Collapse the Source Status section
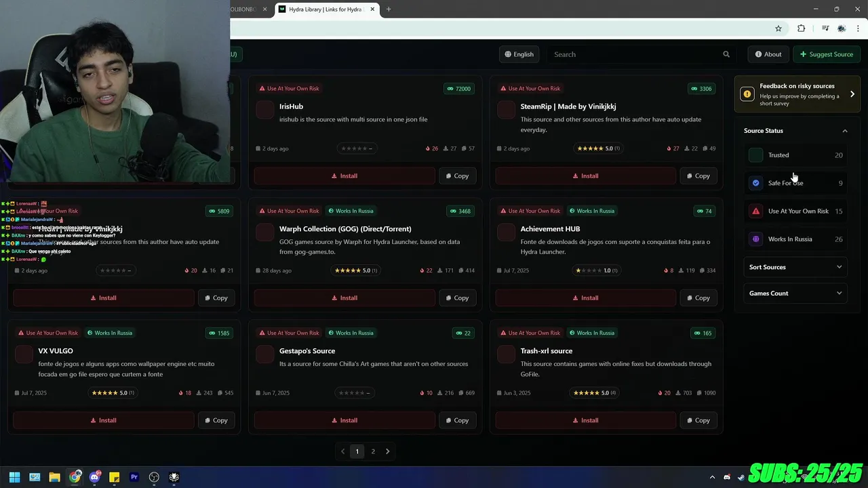The width and height of the screenshot is (868, 488). click(x=795, y=131)
